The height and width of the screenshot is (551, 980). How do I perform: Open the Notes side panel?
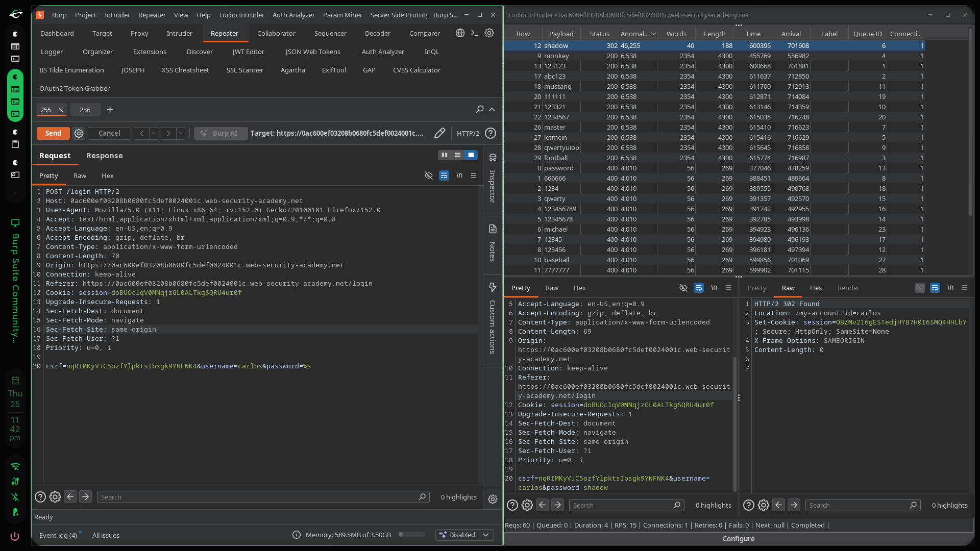(x=493, y=244)
